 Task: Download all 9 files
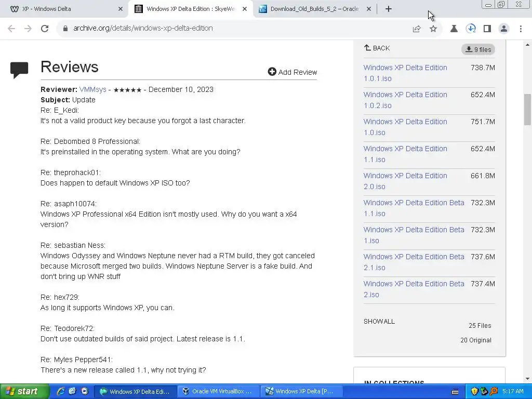(478, 49)
